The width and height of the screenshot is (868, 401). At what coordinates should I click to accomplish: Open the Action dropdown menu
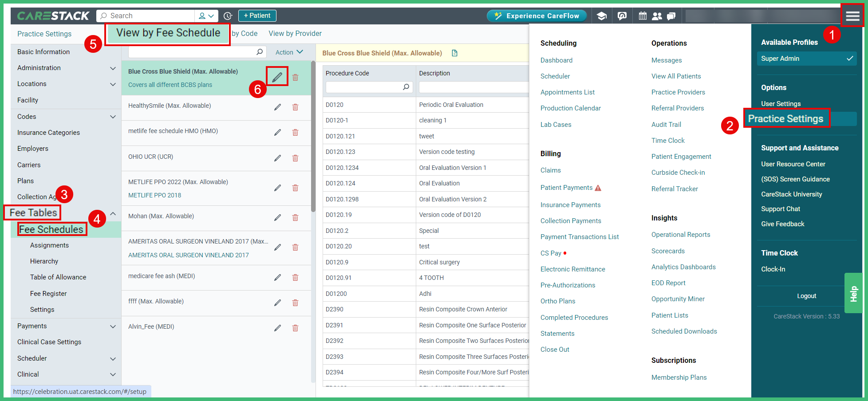289,52
